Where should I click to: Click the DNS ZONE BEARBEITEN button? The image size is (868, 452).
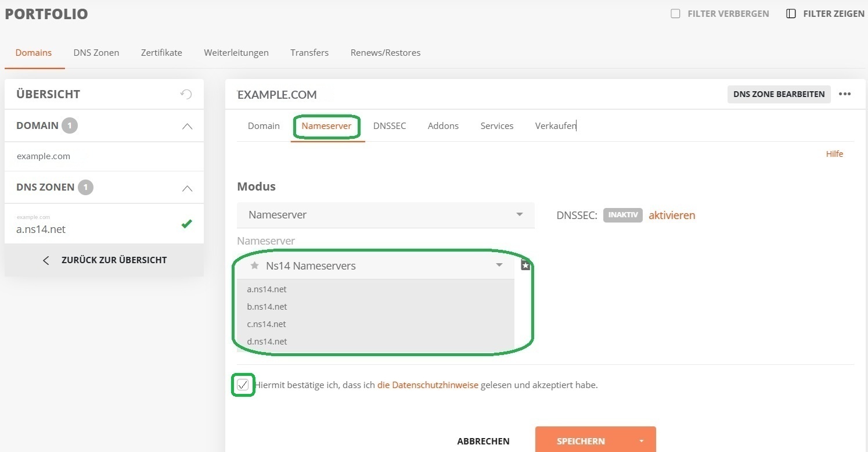779,94
